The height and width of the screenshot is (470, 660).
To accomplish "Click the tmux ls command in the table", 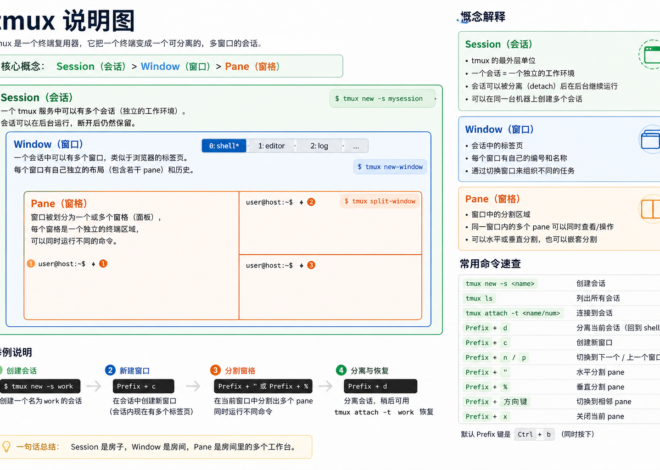I will [479, 298].
